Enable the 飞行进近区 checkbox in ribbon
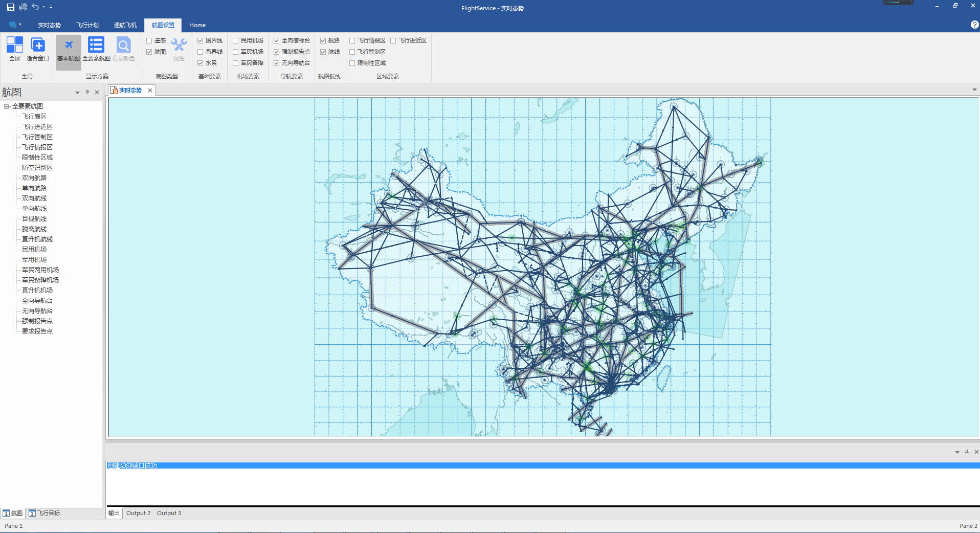Image resolution: width=980 pixels, height=533 pixels. tap(393, 40)
